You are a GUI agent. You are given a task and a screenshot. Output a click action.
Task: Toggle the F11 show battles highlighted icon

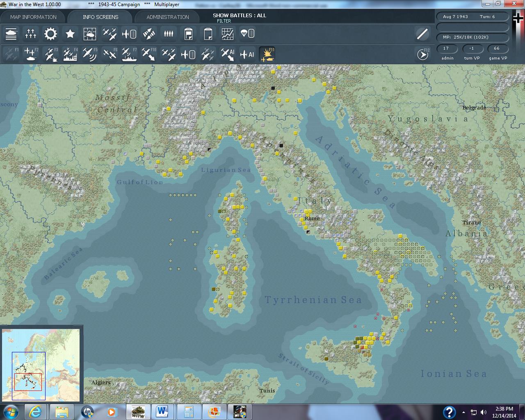(267, 54)
